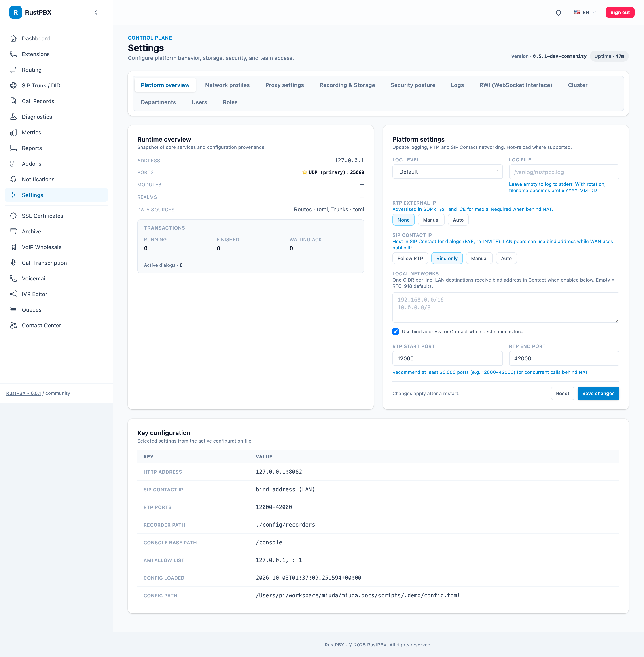
Task: Select Auto for RTP External IP
Action: (458, 220)
